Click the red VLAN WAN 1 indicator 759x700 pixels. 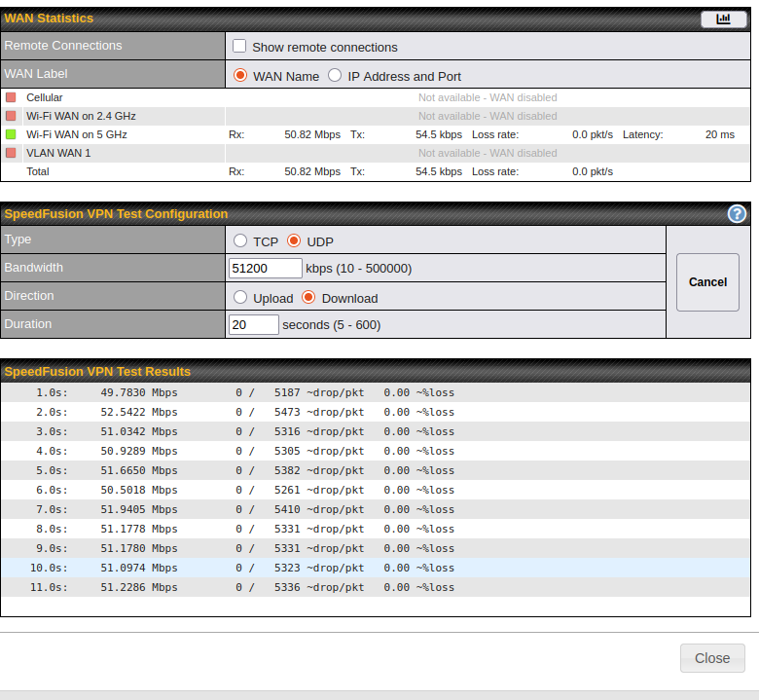pyautogui.click(x=11, y=153)
